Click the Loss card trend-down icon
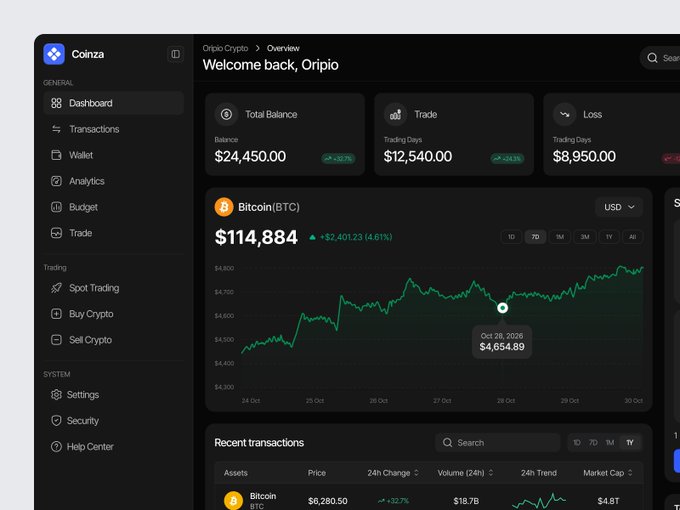 pos(564,114)
